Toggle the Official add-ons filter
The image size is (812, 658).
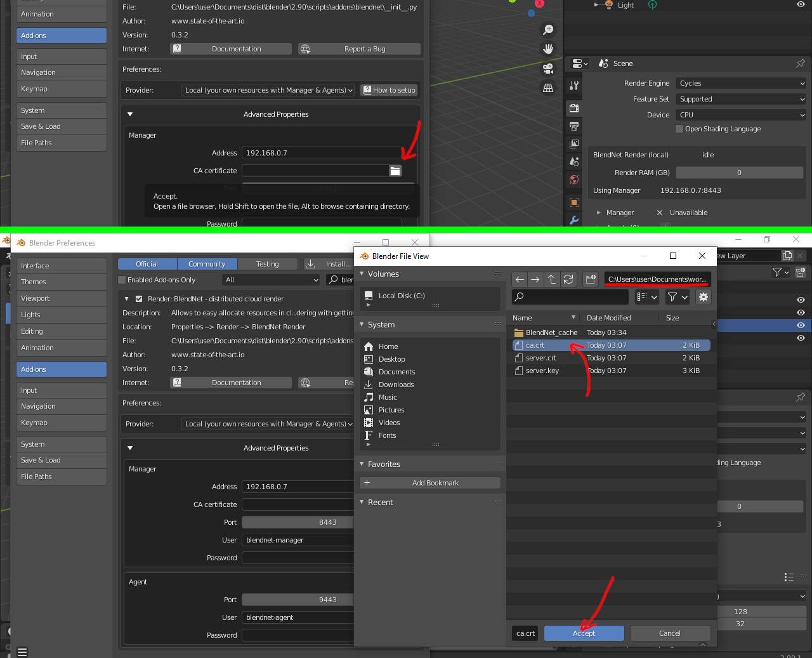coord(147,264)
